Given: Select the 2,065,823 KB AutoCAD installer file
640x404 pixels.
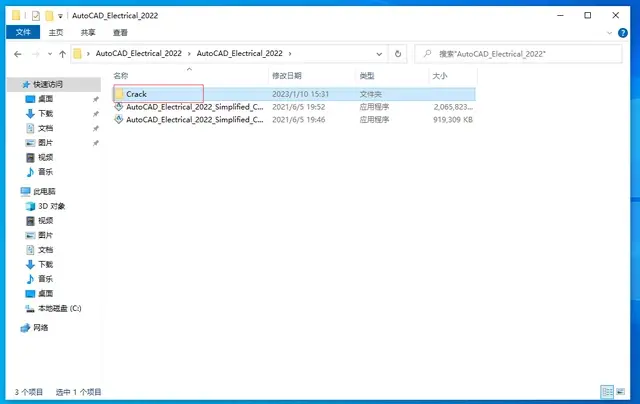Looking at the screenshot, I should [294, 107].
